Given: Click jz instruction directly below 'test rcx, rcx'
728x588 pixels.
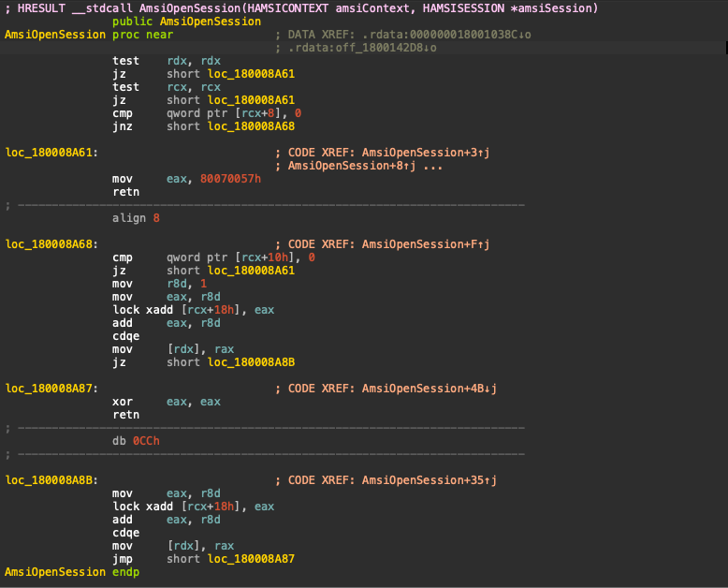Looking at the screenshot, I should 204,100.
